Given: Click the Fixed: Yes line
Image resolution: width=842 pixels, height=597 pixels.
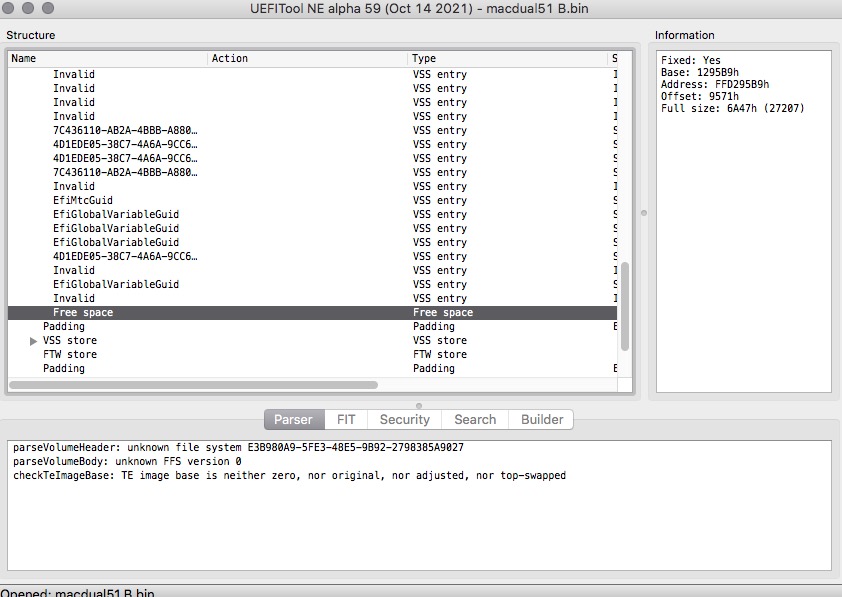Looking at the screenshot, I should pos(691,60).
